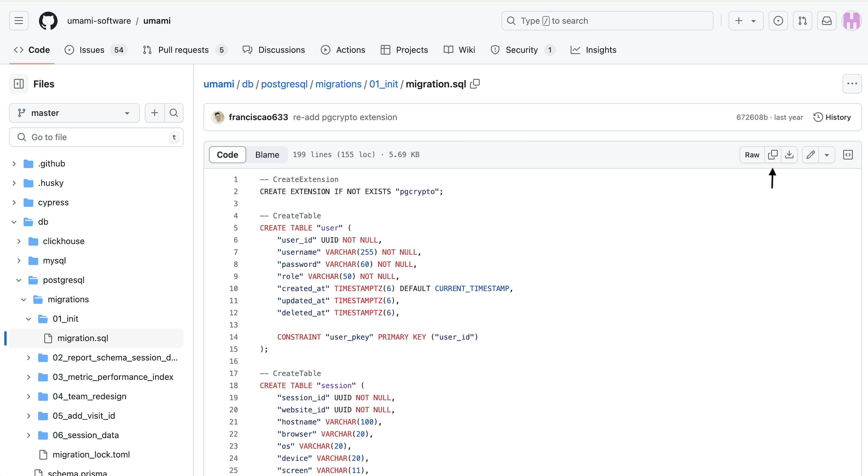Open the create new plus menu
This screenshot has width=868, height=476.
(x=746, y=21)
